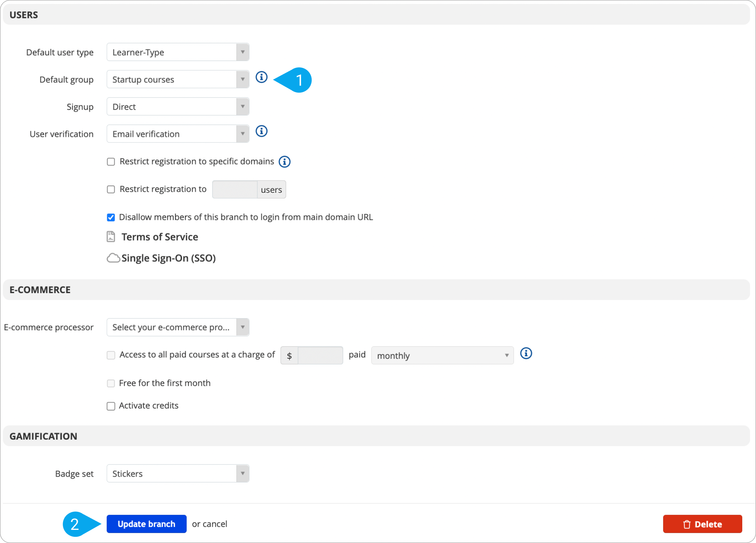Enable Free for the first month
Screen dimensions: 756x543
click(111, 383)
